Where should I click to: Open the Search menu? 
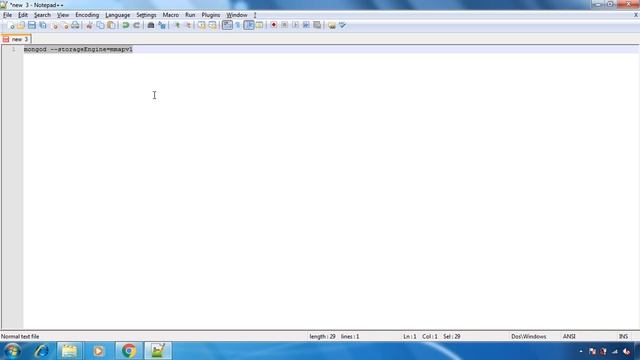(42, 15)
